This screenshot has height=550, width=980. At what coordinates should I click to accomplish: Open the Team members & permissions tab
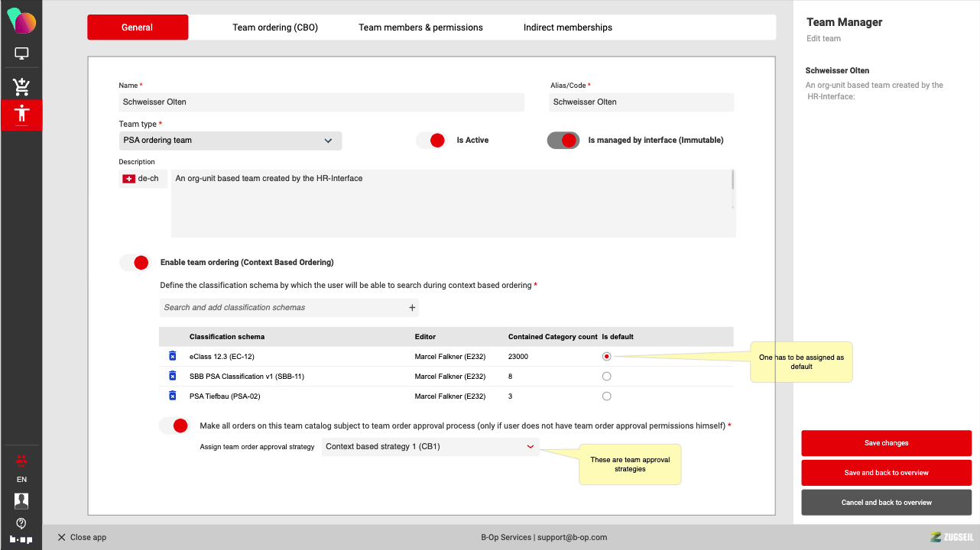tap(420, 27)
